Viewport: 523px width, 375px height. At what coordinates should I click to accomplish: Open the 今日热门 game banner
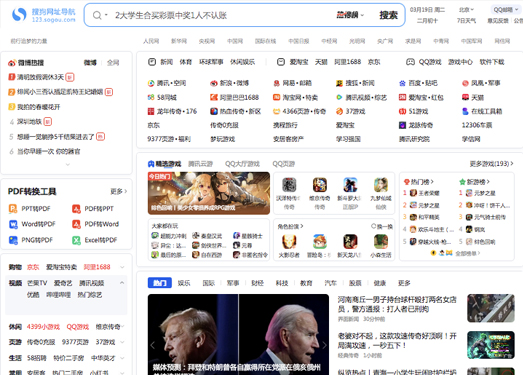coord(209,193)
